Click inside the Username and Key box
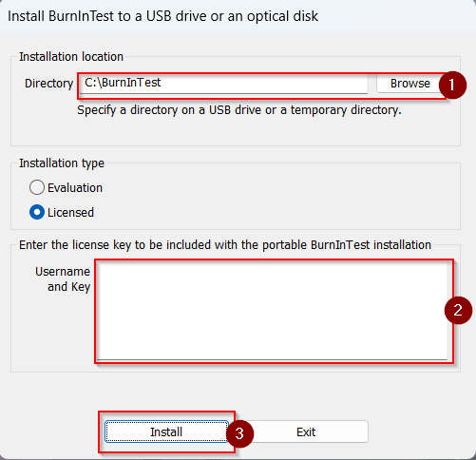 click(x=272, y=312)
